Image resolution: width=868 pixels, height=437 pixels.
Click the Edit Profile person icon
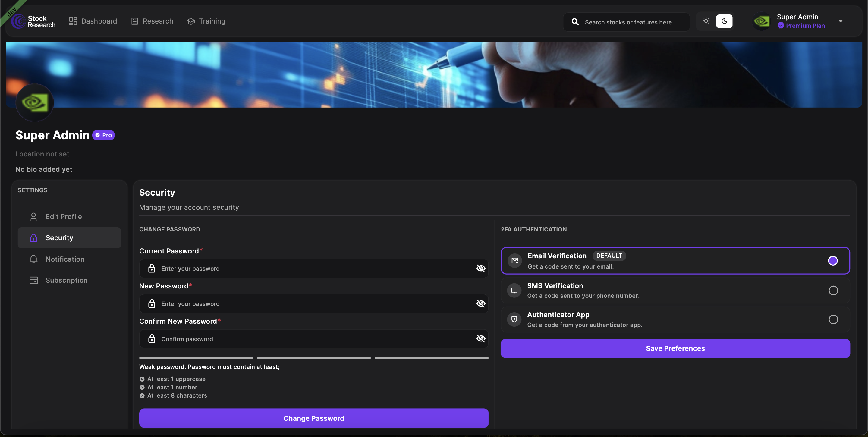(33, 217)
